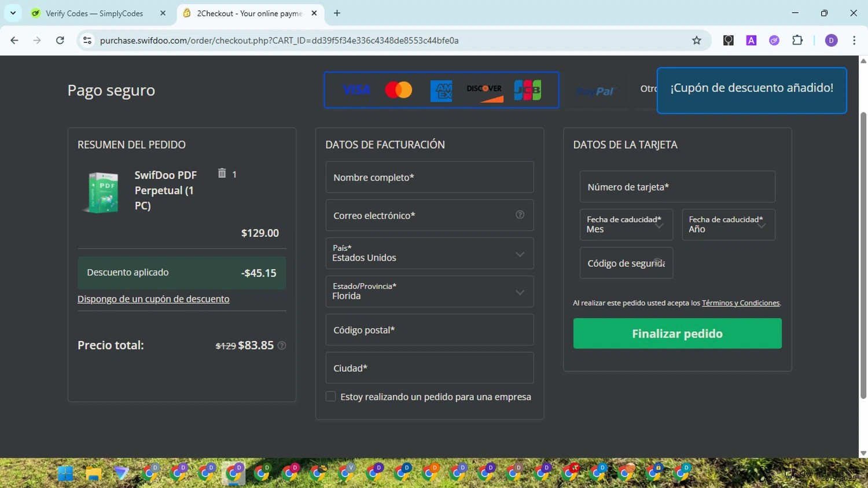Open the purple 'A' extension
Viewport: 868px width, 488px height.
pyautogui.click(x=751, y=41)
